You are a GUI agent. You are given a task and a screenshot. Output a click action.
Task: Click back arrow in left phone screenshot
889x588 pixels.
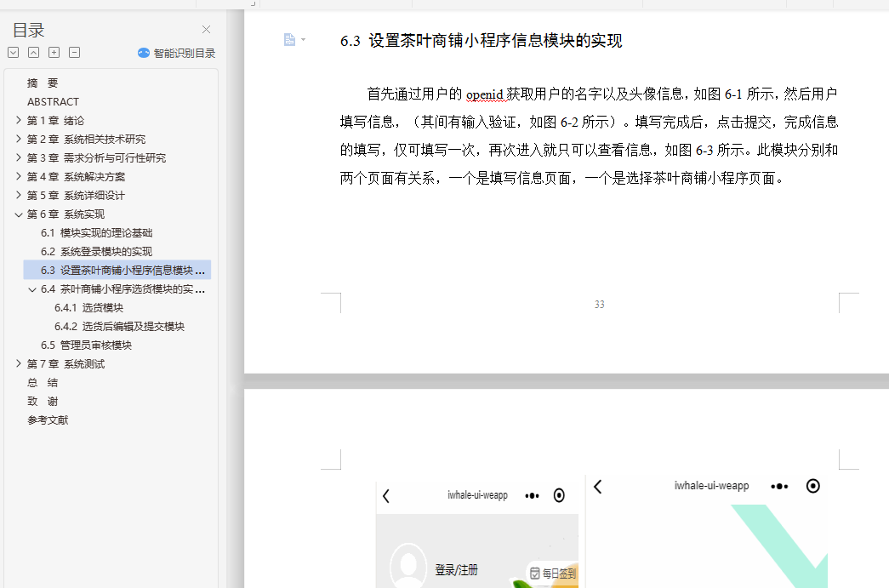click(386, 496)
